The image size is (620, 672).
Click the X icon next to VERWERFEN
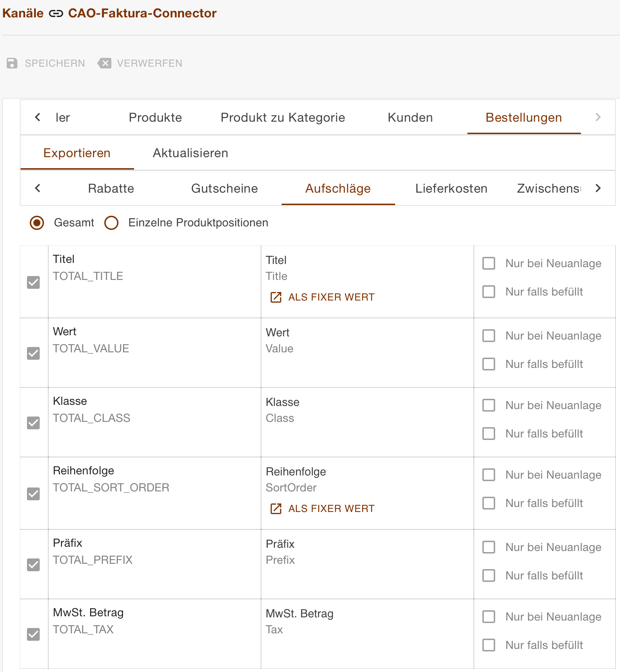[x=104, y=63]
